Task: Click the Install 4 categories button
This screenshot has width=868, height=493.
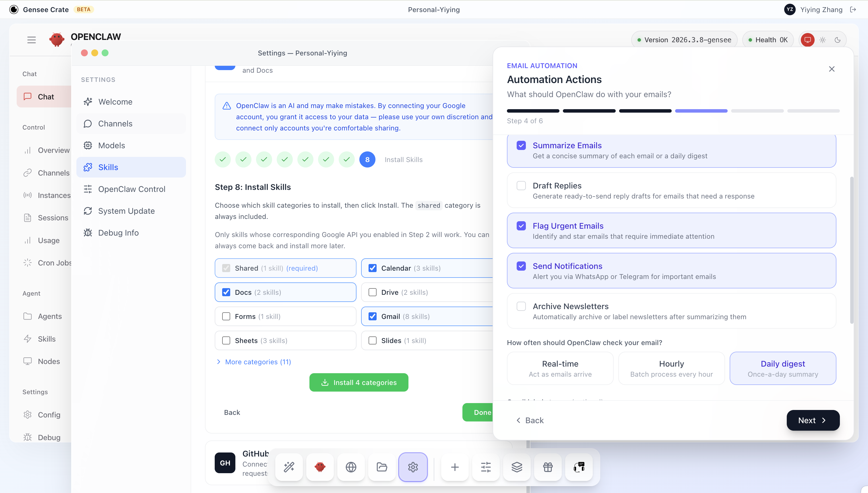Action: [x=359, y=382]
